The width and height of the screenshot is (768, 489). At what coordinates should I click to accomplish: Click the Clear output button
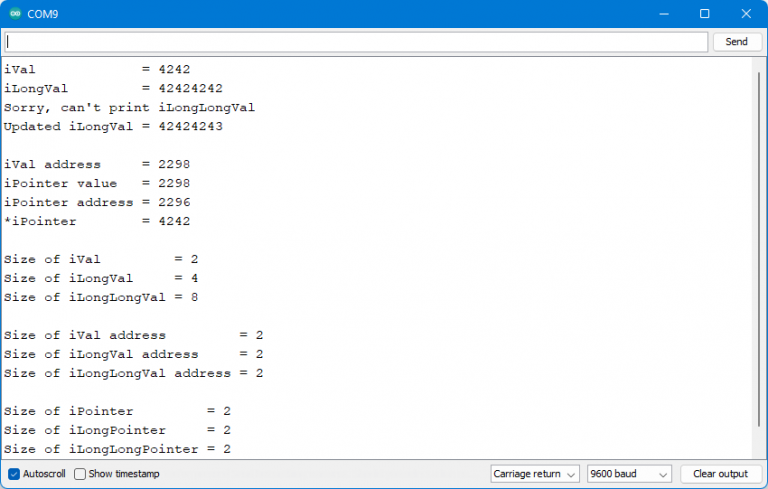[720, 474]
